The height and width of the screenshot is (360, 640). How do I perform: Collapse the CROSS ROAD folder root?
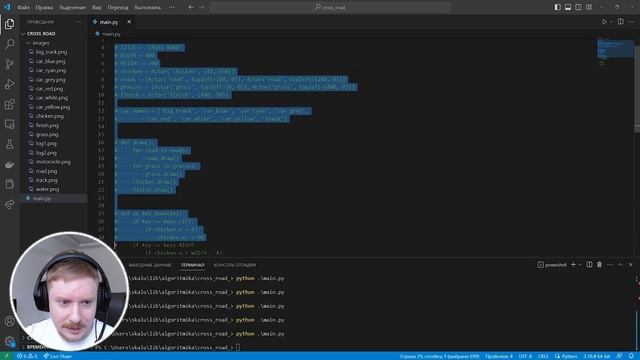pos(23,34)
